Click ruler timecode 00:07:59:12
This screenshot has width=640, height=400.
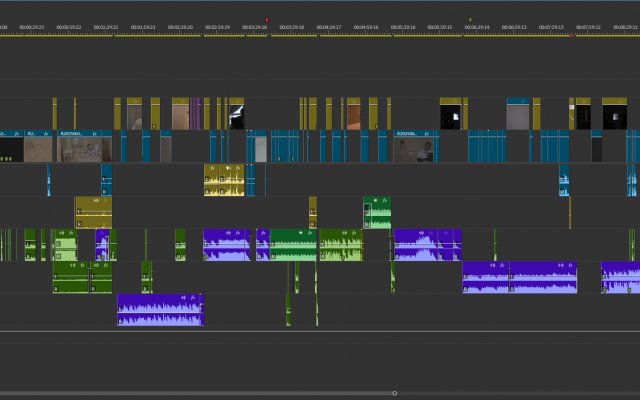click(588, 27)
